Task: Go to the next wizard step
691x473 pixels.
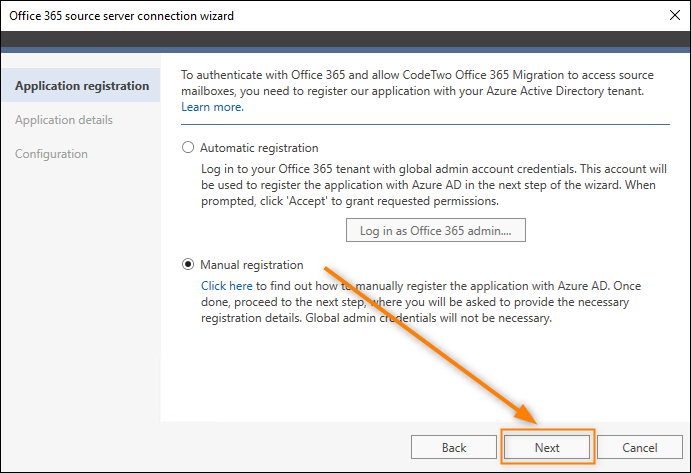Action: click(x=547, y=447)
